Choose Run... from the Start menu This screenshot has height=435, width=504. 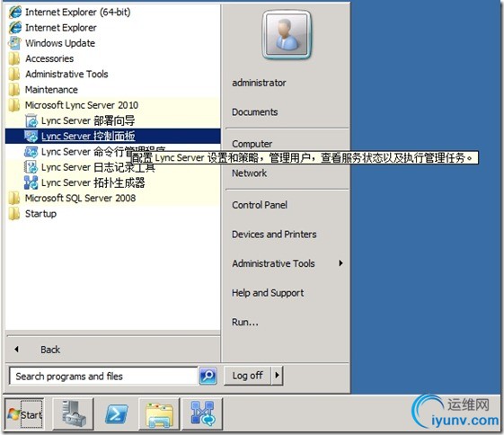click(245, 322)
